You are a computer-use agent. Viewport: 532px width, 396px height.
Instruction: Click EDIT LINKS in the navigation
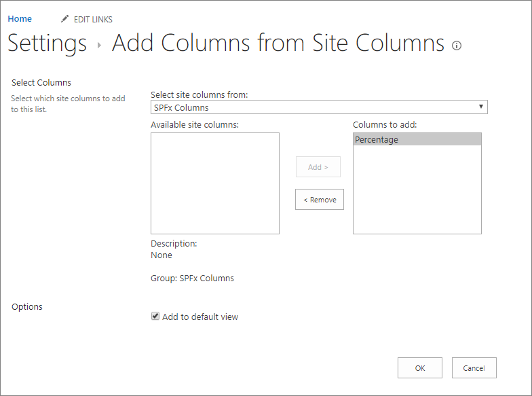[x=93, y=19]
